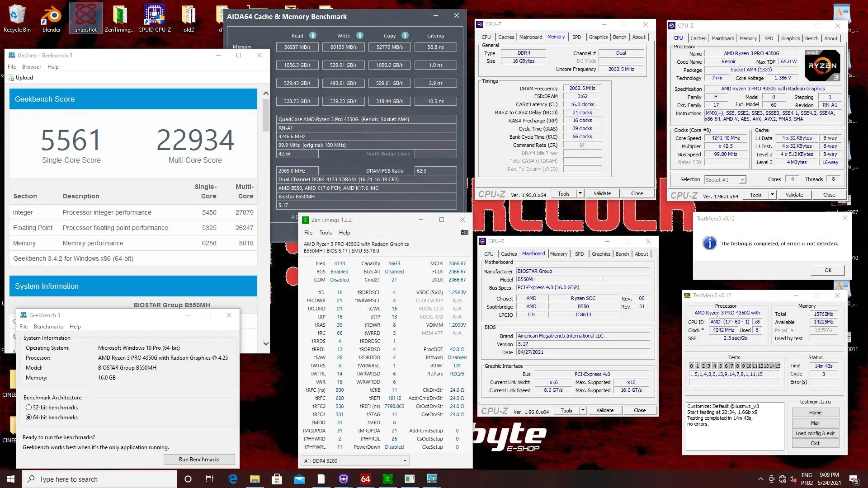Open Tools dropdown arrow in CPU-Z CPU window

772,195
